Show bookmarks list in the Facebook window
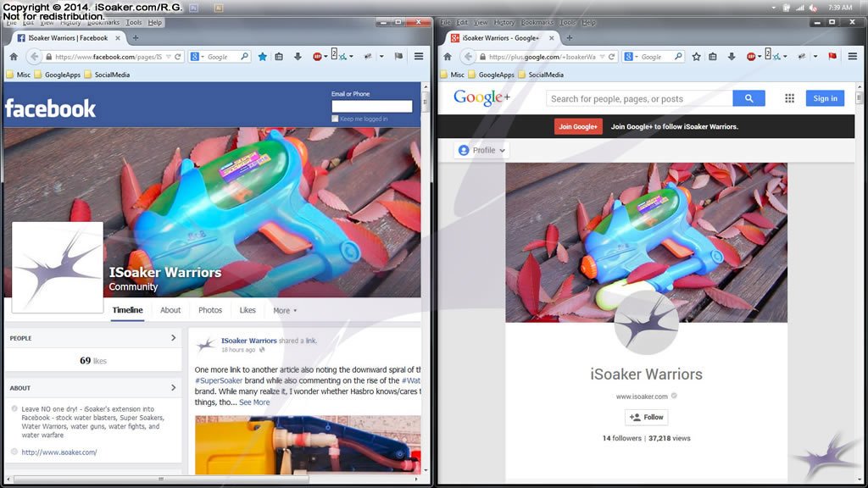 279,57
